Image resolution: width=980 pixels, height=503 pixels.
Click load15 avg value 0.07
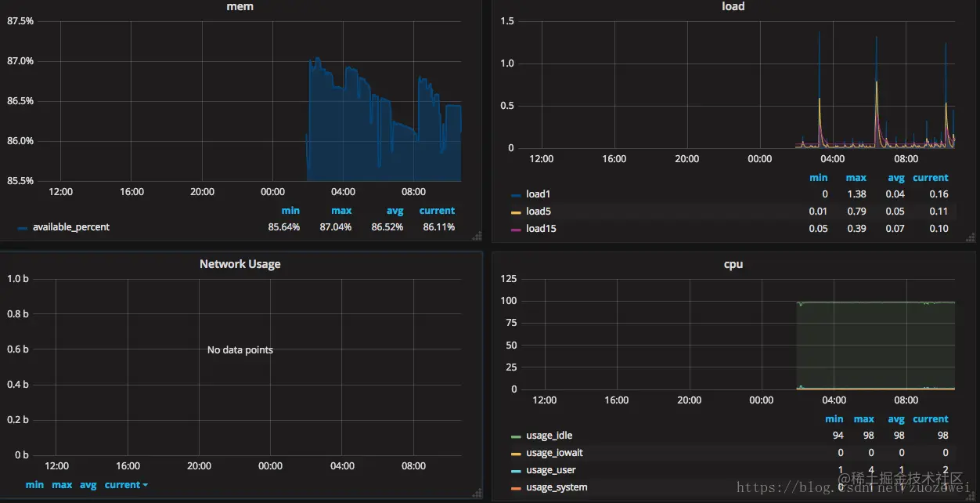click(895, 229)
